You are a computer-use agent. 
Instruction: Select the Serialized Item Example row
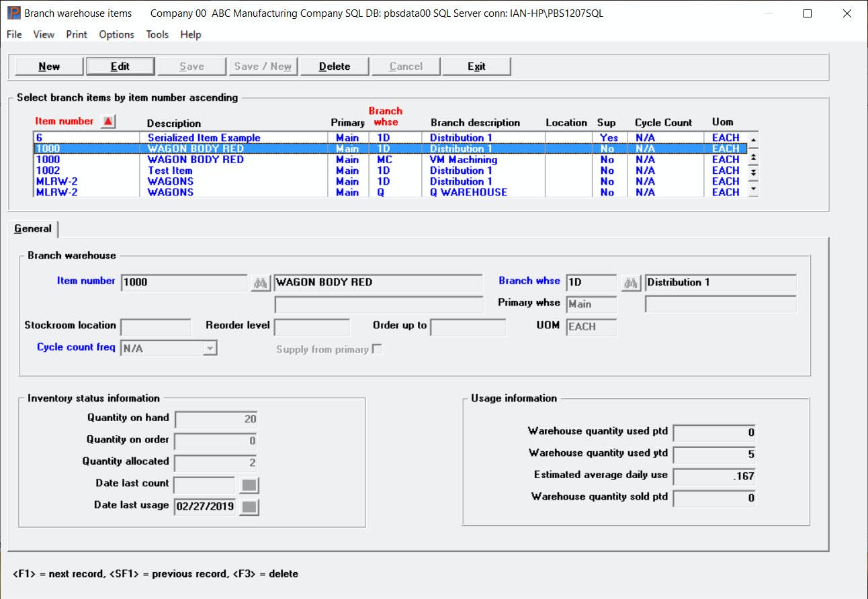pyautogui.click(x=204, y=138)
